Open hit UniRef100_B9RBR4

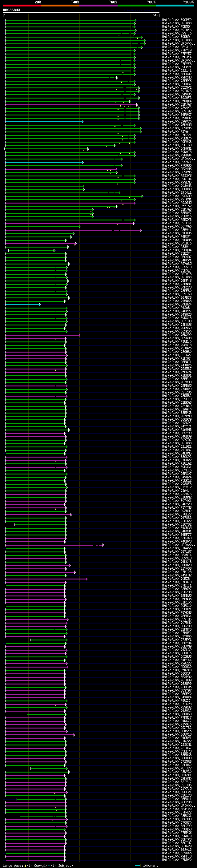(x=177, y=37)
